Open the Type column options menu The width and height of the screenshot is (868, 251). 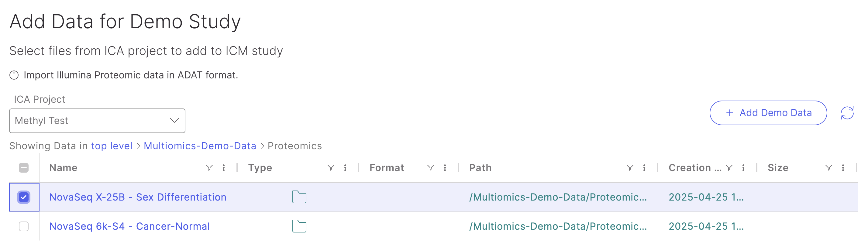point(345,168)
